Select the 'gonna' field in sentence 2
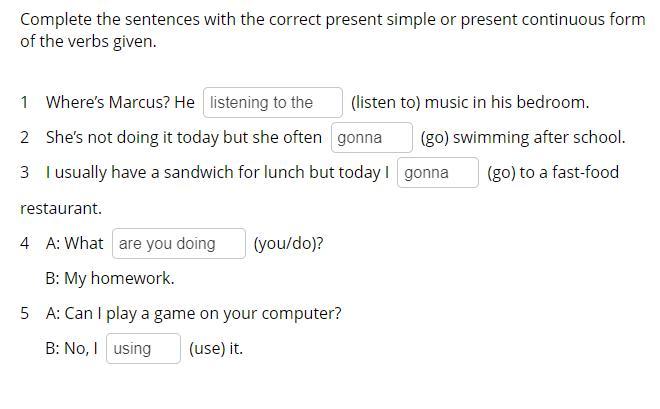 (x=372, y=138)
